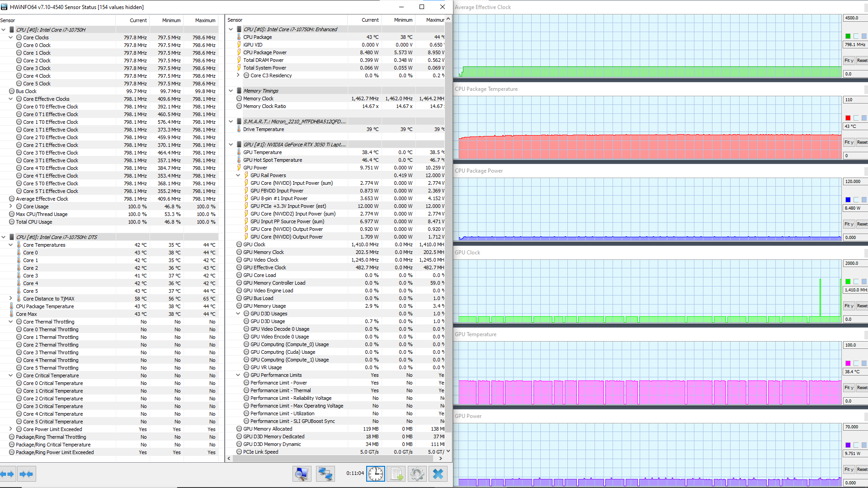Expand the Core Usage node

(x=11, y=206)
